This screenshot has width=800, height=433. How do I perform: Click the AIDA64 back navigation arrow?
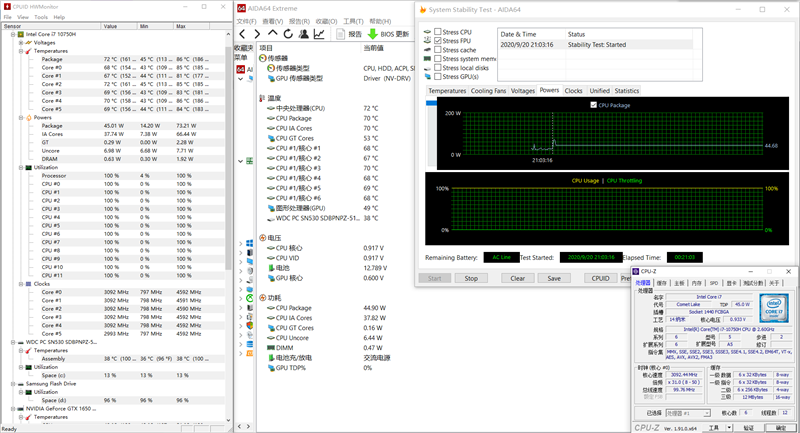tap(243, 34)
